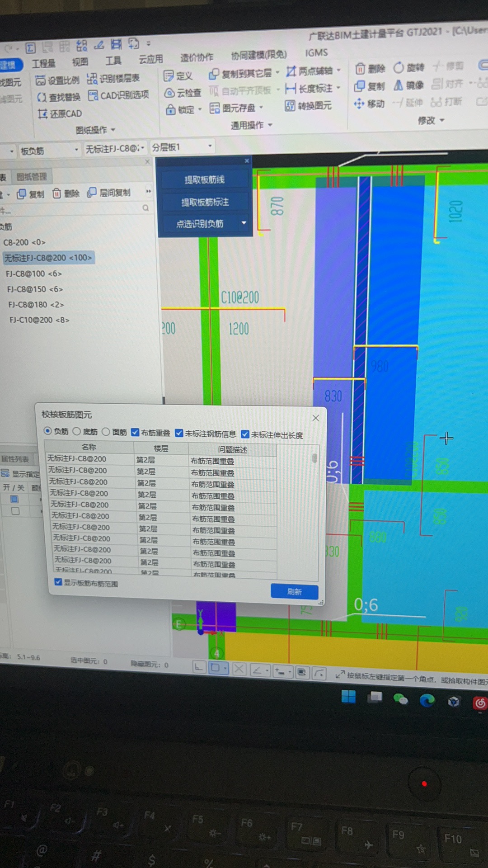Select the 底筋 radio button
The image size is (488, 868).
(x=77, y=431)
